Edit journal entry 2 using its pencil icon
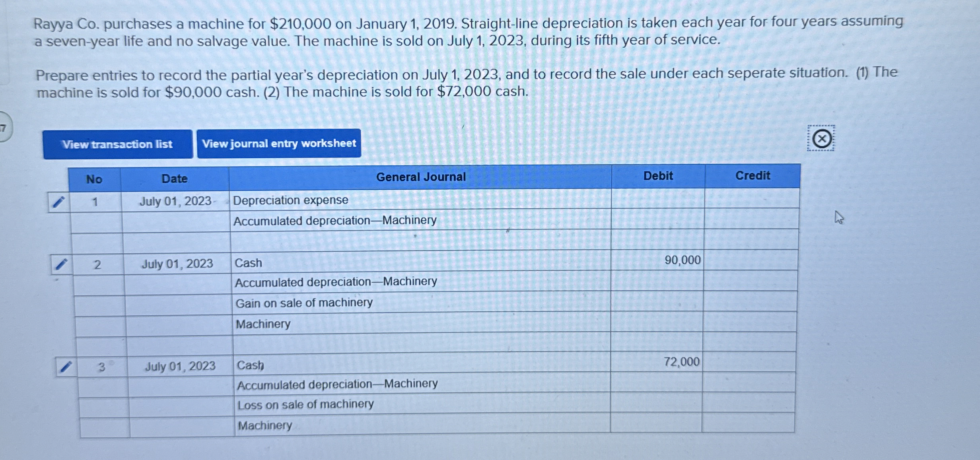980x460 pixels. coord(62,264)
